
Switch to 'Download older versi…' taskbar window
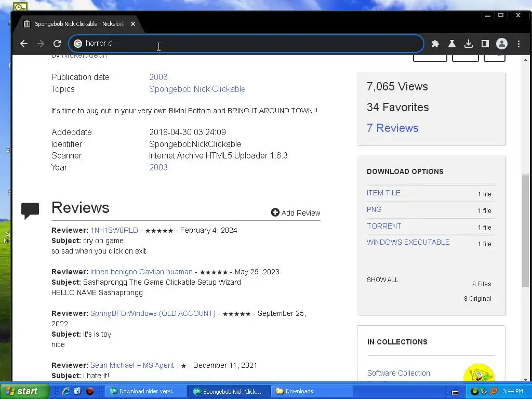(x=145, y=391)
